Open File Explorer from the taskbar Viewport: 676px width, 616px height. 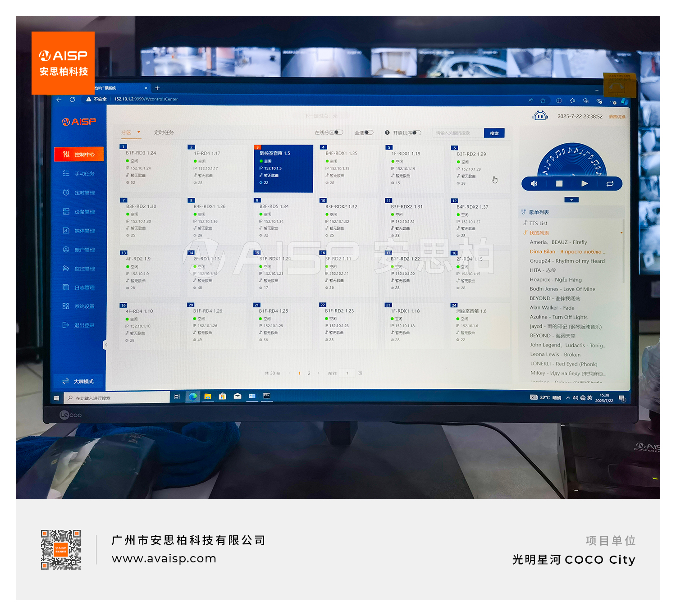[x=208, y=397]
